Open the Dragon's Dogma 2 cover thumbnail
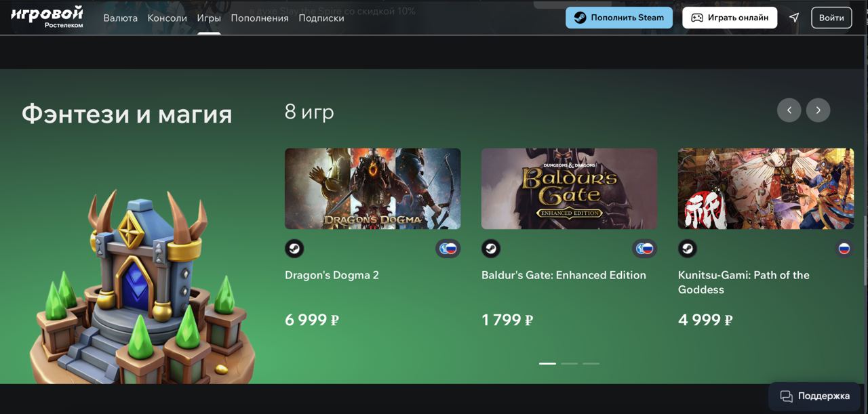Viewport: 868px width, 414px height. pos(373,188)
